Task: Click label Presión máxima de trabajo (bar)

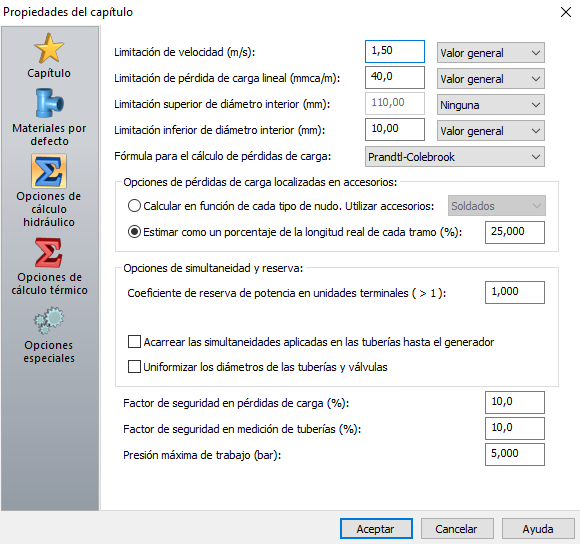Action: pyautogui.click(x=202, y=455)
